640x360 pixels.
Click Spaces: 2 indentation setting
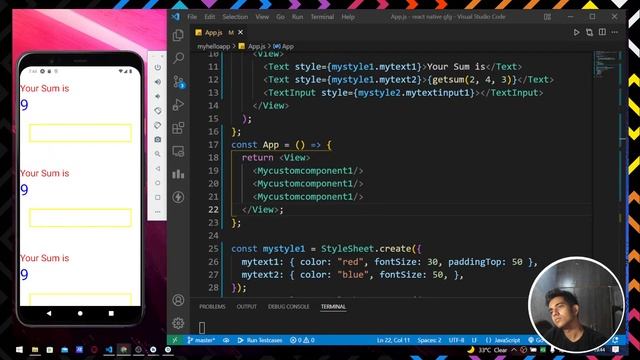[429, 340]
